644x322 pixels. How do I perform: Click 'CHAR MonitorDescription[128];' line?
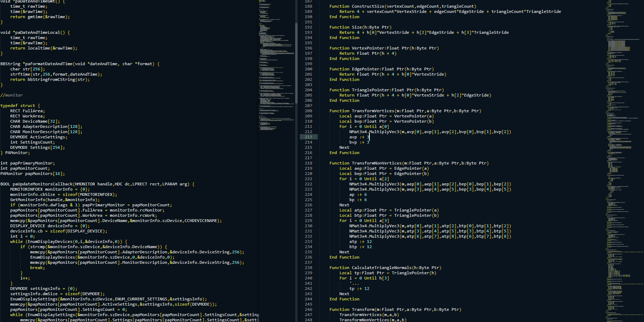[x=46, y=132]
